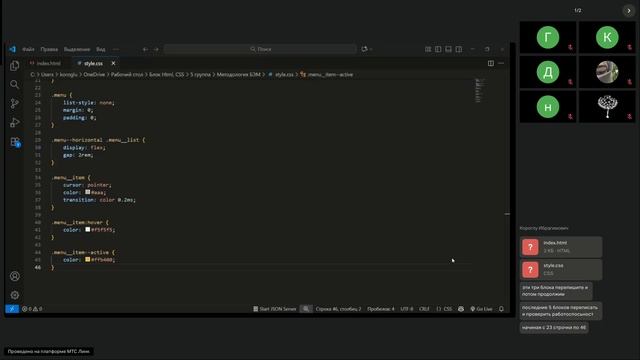Screen dimensions: 640x360
Task: Click the minimap code overview
Action: pyautogui.click(x=480, y=90)
